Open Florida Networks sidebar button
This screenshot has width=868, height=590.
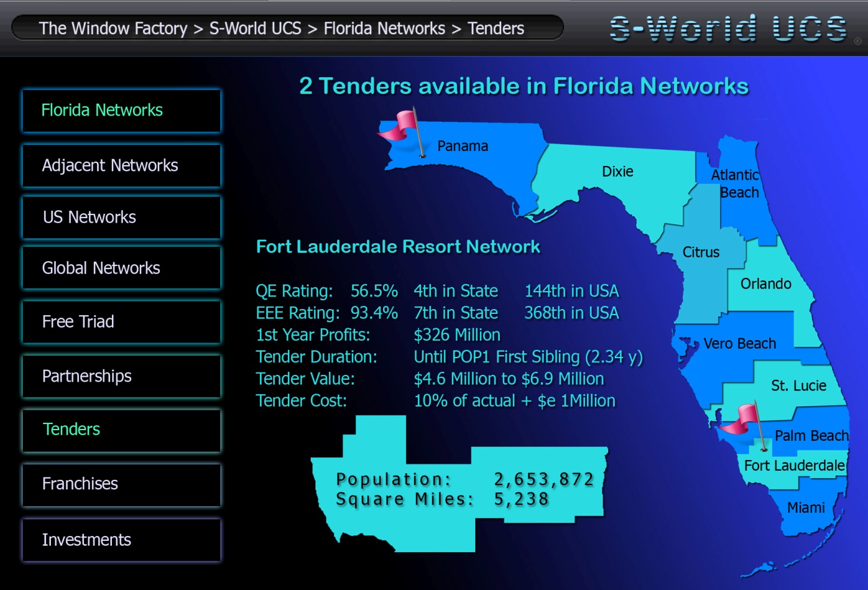[122, 111]
